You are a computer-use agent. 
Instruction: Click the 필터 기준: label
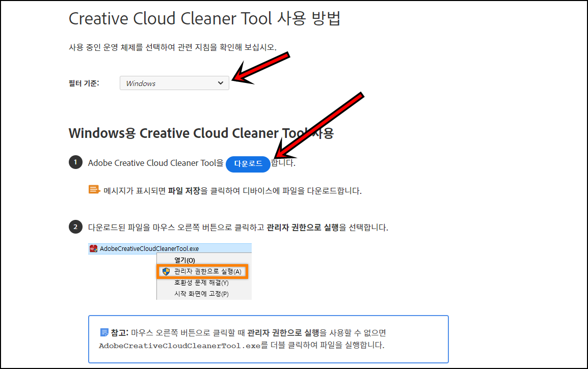(x=84, y=83)
